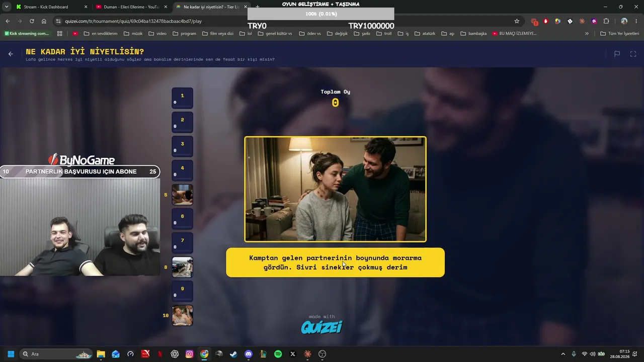Open the apps grid in the bookmarks bar
This screenshot has width=644, height=362.
pyautogui.click(x=59, y=34)
